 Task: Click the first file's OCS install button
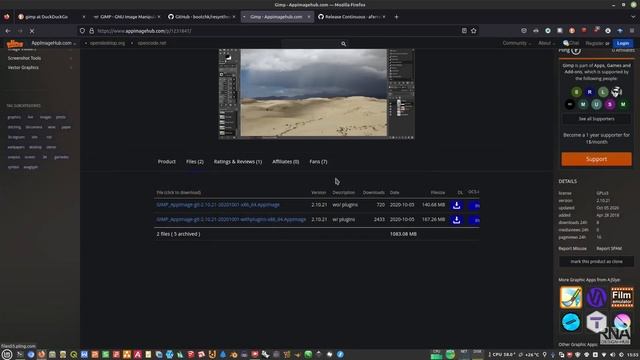coord(474,205)
